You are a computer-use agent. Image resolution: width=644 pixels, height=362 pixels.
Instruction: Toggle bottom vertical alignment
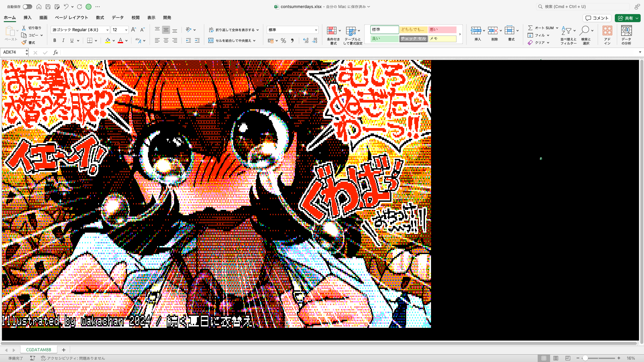pos(175,30)
